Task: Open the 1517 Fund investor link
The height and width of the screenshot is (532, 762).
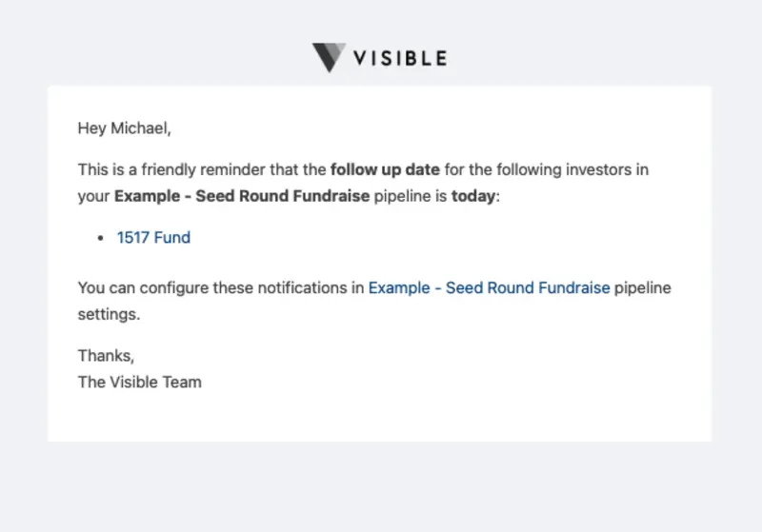Action: 153,237
